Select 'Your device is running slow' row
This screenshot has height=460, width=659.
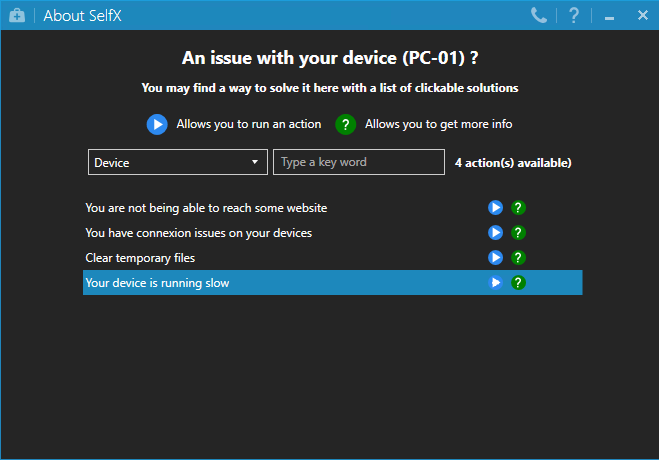coord(158,283)
